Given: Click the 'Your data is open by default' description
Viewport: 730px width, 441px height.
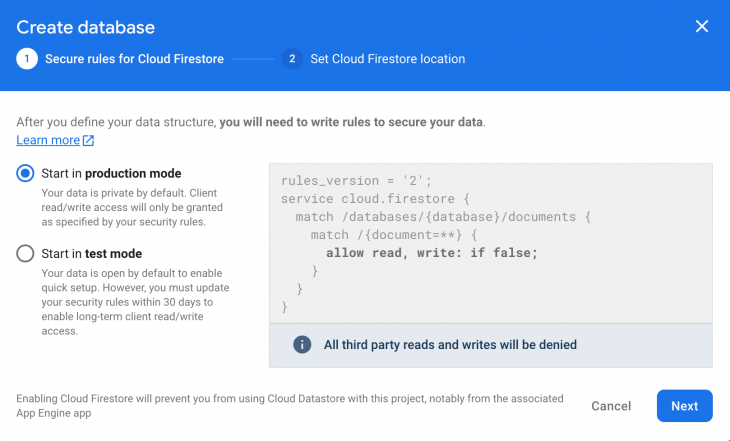Looking at the screenshot, I should (135, 302).
